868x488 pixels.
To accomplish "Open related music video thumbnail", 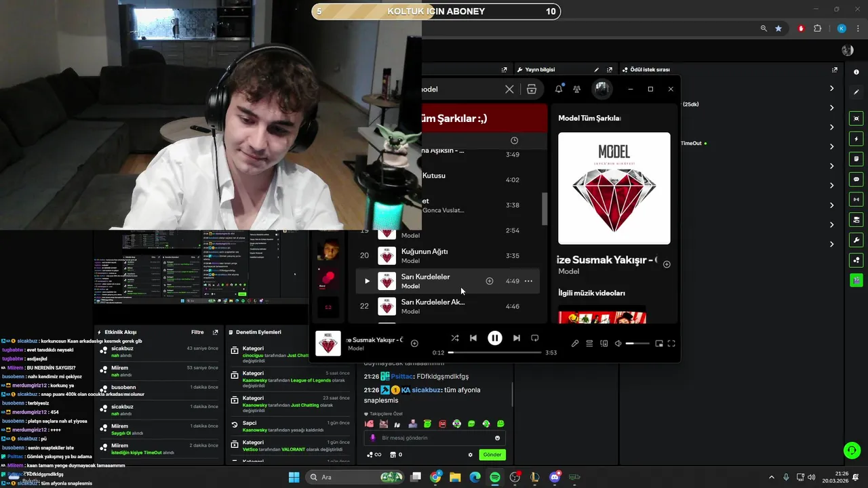I will [602, 317].
